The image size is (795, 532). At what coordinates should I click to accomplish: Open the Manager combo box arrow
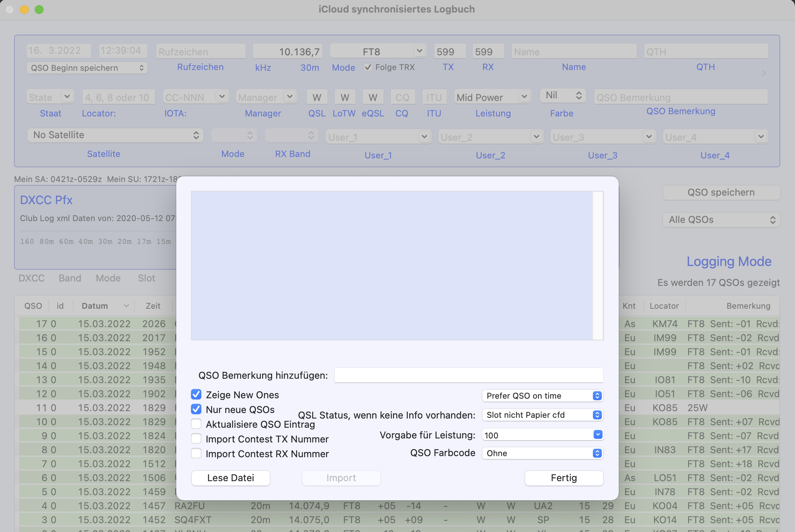pyautogui.click(x=290, y=97)
